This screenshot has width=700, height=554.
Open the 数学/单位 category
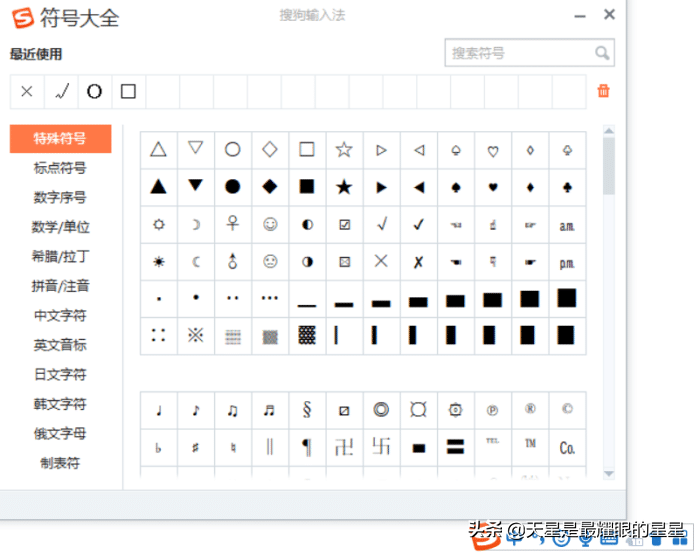click(x=60, y=227)
